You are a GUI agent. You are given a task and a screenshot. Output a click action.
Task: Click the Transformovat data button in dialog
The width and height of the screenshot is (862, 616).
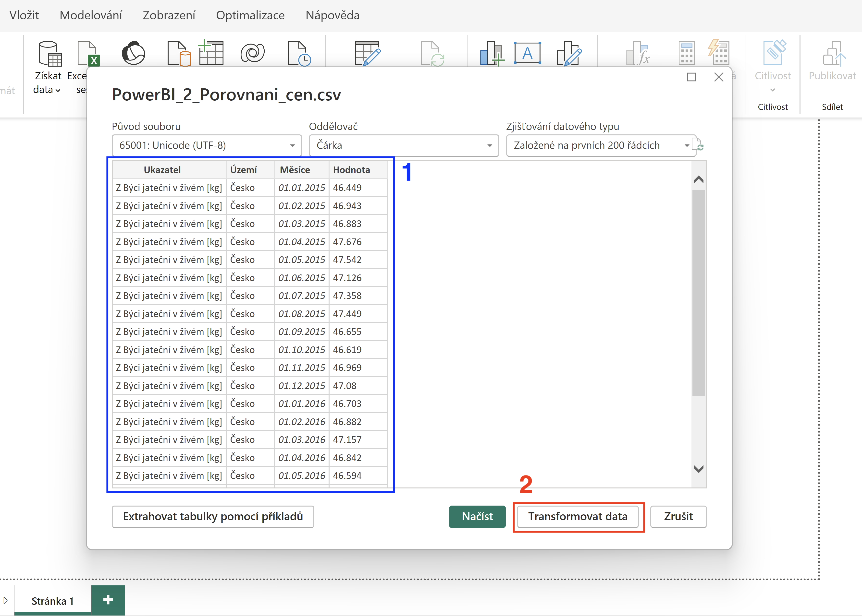[x=578, y=516]
